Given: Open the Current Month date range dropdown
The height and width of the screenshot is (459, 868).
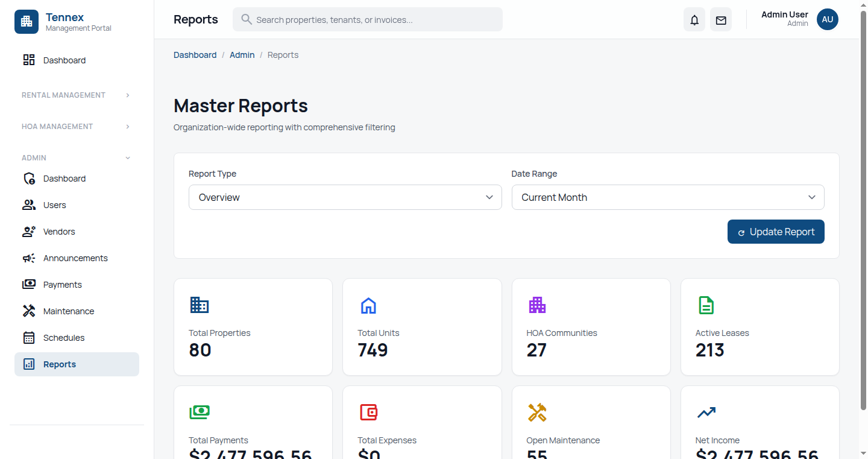Looking at the screenshot, I should tap(667, 197).
